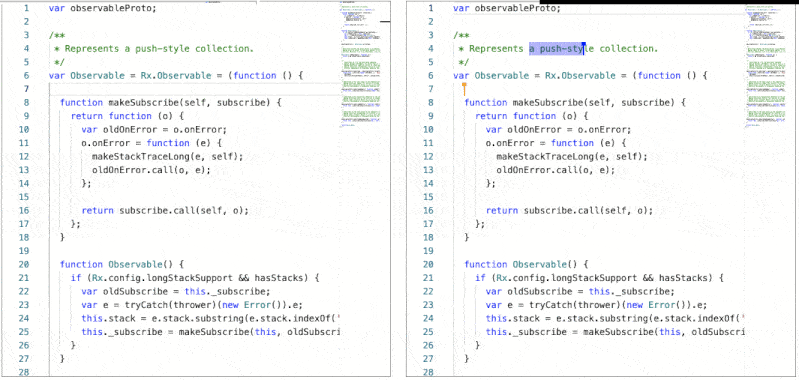Click 'makeStackTraceLong' call in left editor

coord(141,156)
